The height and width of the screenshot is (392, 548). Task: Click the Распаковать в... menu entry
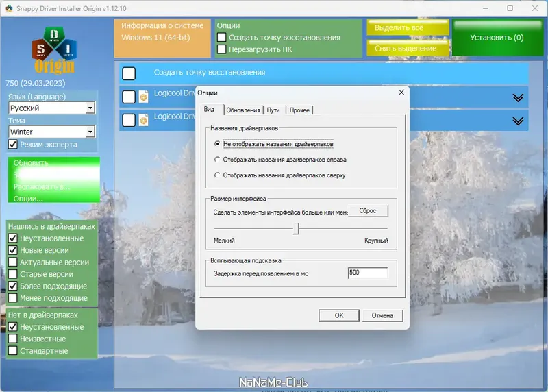[x=42, y=186]
